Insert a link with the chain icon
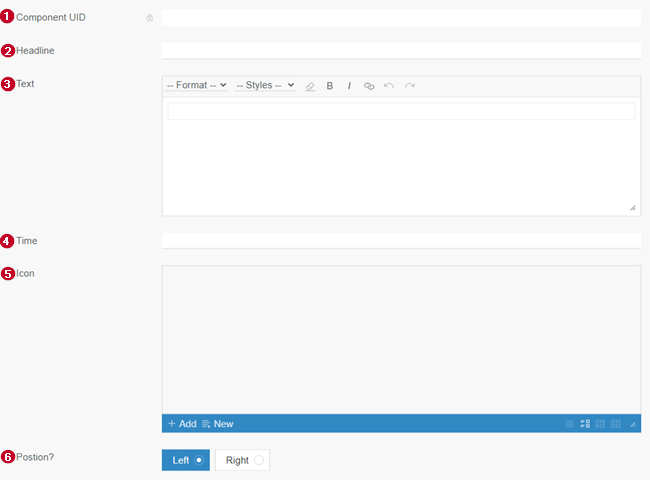Viewport: 650px width, 480px height. [369, 86]
